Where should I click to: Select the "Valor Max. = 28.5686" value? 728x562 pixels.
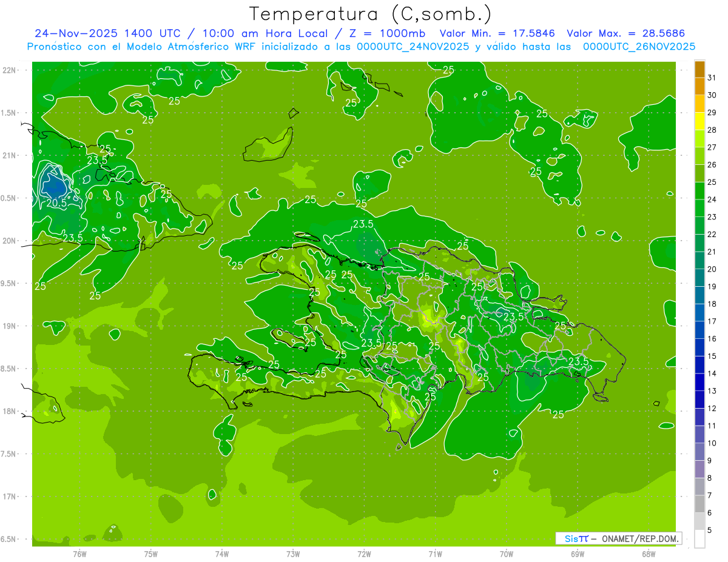(x=625, y=33)
